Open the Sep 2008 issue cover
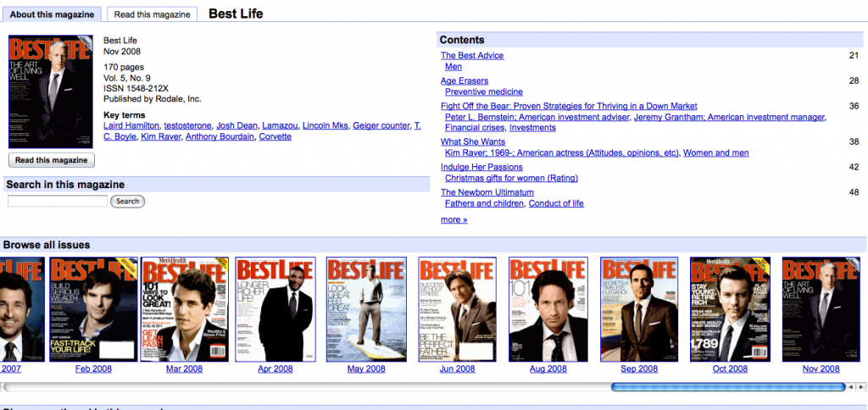 639,309
